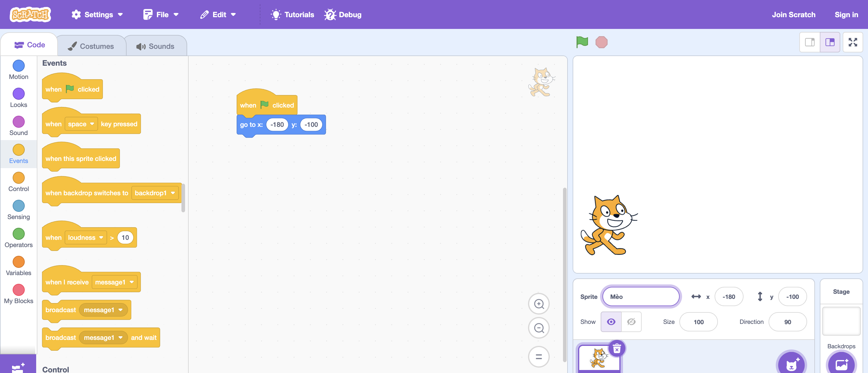Select the Sensing block category
868x373 pixels.
pos(18,210)
